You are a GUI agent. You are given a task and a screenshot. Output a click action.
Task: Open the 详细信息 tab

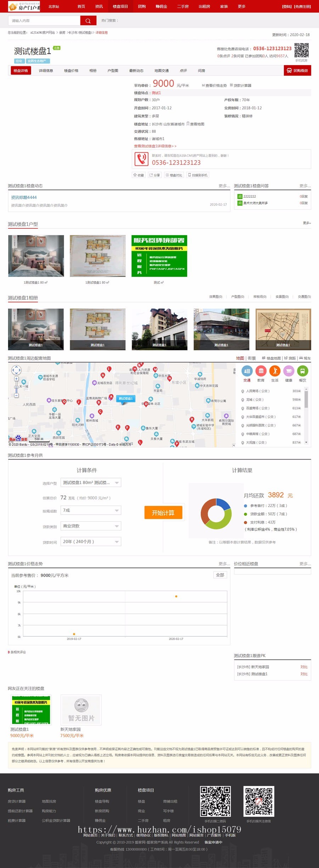click(46, 70)
